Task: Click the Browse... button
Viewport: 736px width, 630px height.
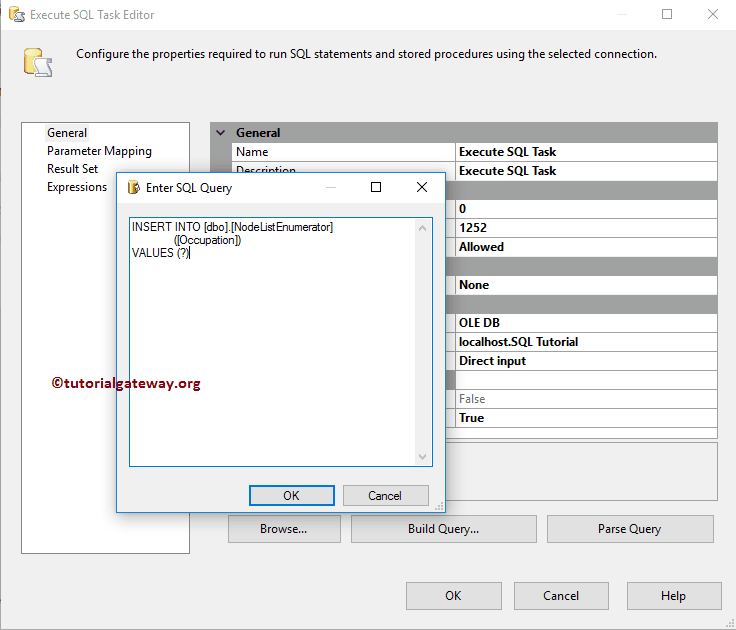Action: pyautogui.click(x=284, y=529)
